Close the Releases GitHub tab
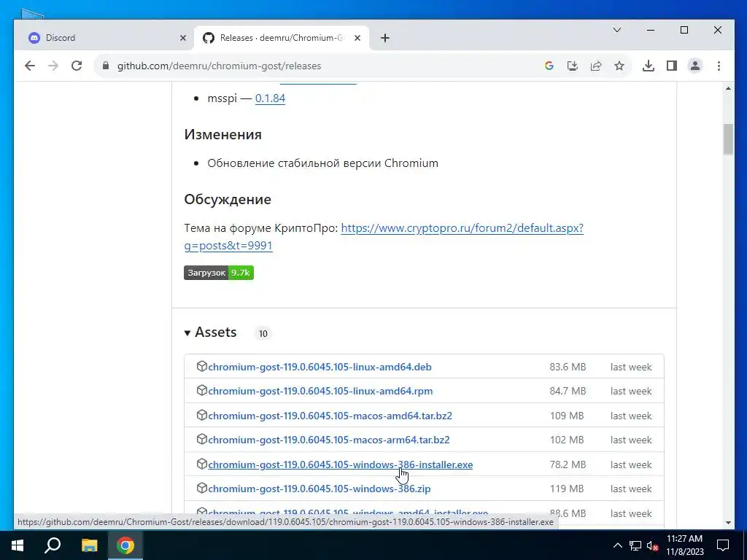The height and width of the screenshot is (560, 747). tap(357, 38)
